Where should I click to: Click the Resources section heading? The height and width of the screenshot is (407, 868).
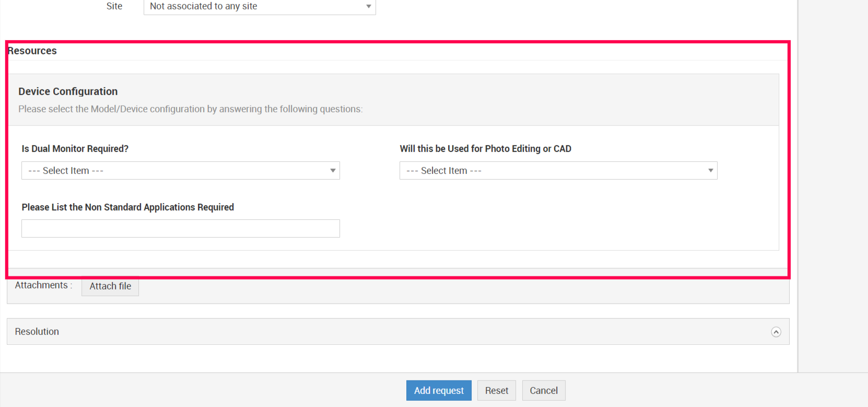[32, 51]
